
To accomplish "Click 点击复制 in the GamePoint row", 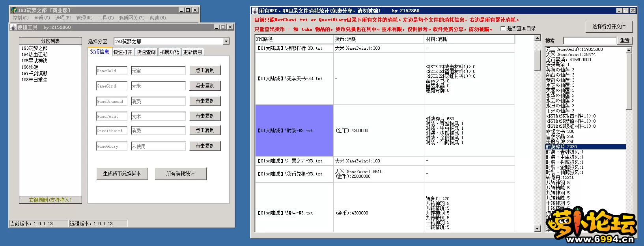I will pyautogui.click(x=205, y=116).
